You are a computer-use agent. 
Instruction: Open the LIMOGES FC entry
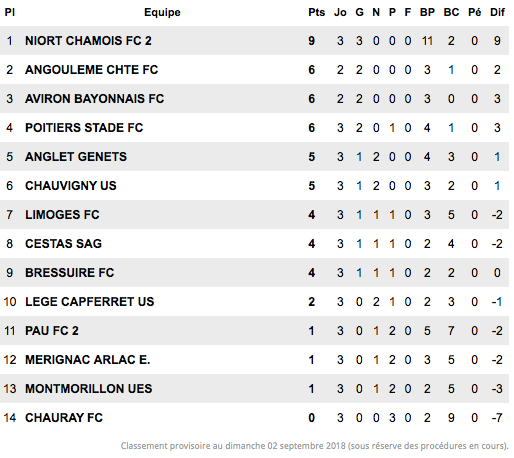(62, 215)
